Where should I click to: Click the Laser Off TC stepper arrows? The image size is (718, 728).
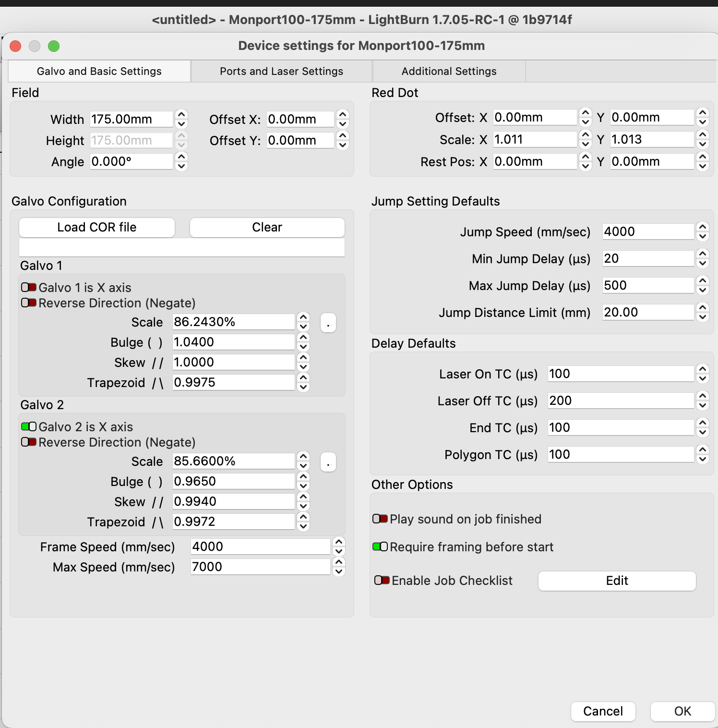tap(703, 400)
